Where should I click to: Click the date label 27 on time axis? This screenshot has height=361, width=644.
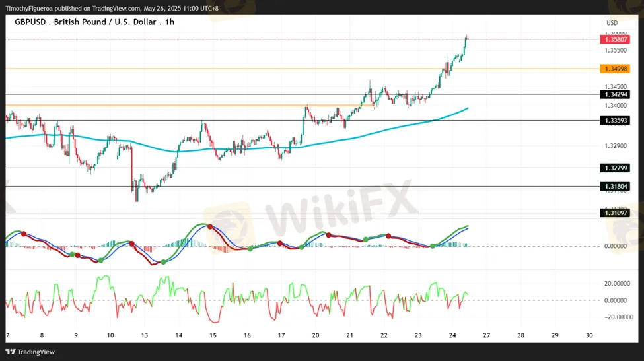[486, 335]
